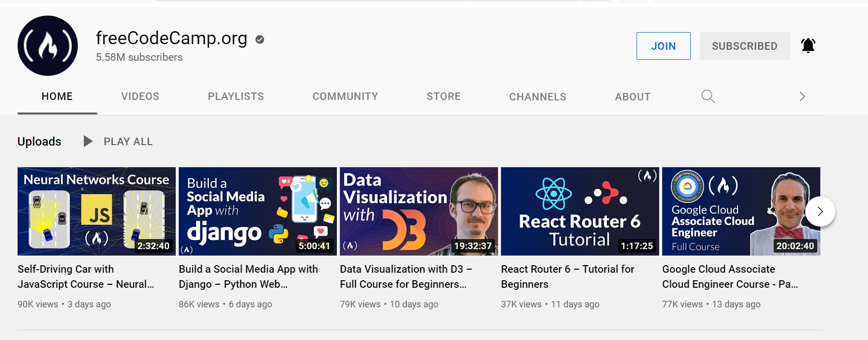
Task: Open the Social Media App django thumbnail
Action: coord(258,211)
